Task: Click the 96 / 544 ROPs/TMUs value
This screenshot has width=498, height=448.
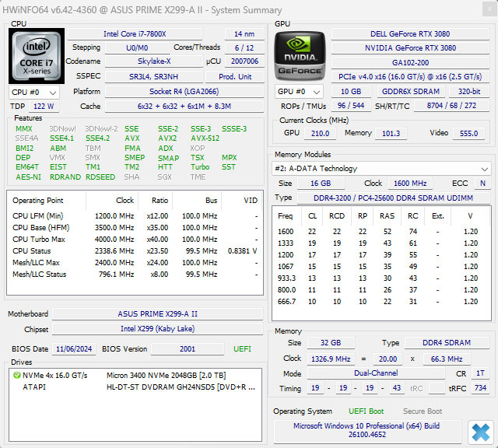Action: click(x=351, y=106)
